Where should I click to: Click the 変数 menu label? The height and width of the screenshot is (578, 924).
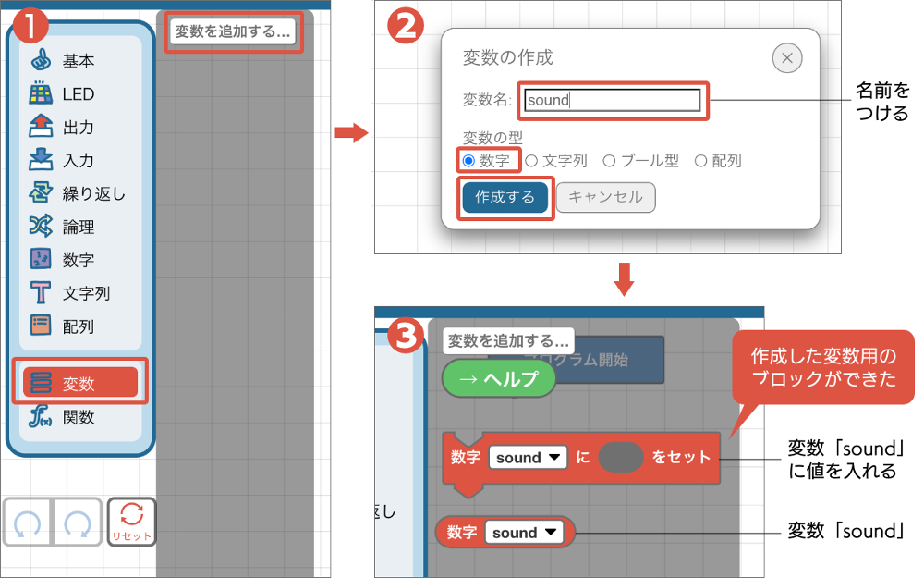point(79,384)
